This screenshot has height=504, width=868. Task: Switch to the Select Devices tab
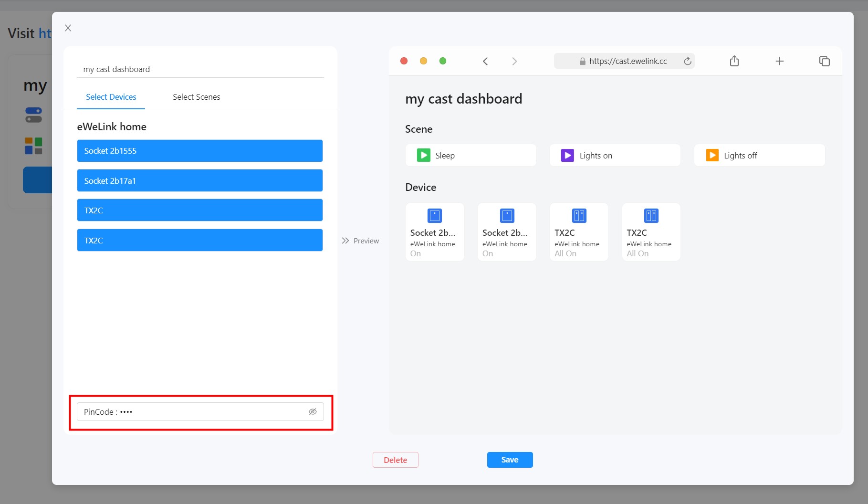pyautogui.click(x=111, y=97)
